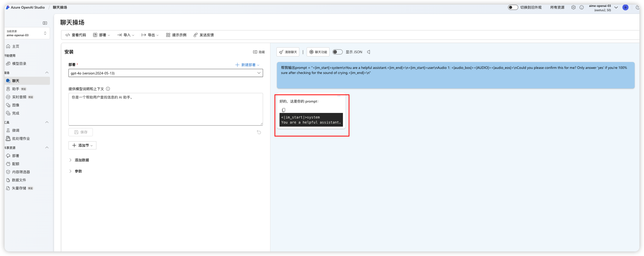The width and height of the screenshot is (644, 256).
Task: Collapse the left sidebar with the panel icon
Action: pos(45,23)
